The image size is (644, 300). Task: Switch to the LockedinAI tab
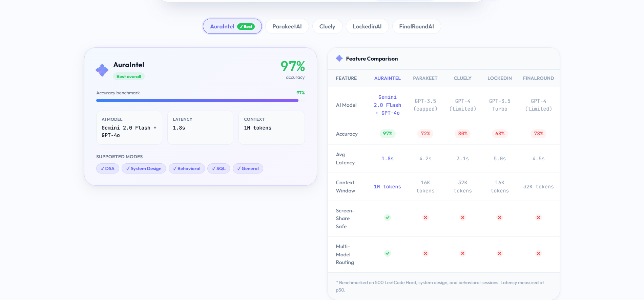tap(367, 26)
